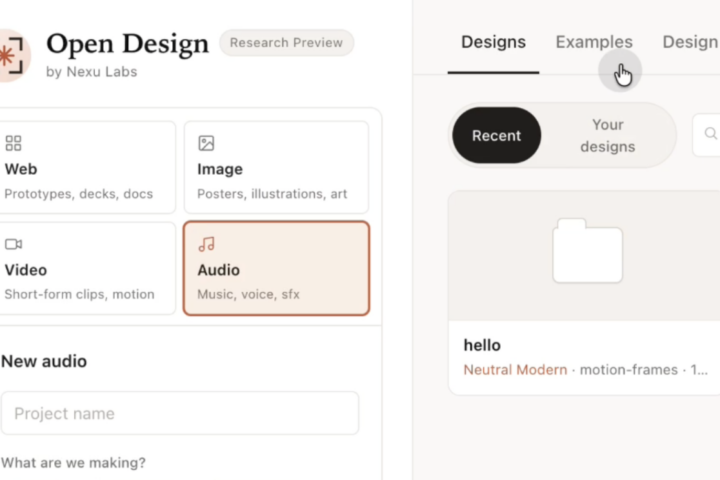Click the Posters, illustrations, art description

(272, 194)
